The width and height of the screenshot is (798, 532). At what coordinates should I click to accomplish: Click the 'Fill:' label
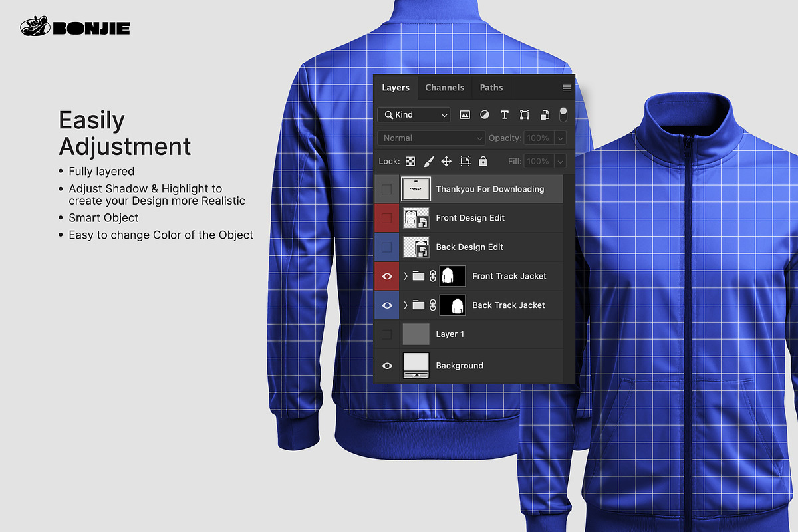515,161
